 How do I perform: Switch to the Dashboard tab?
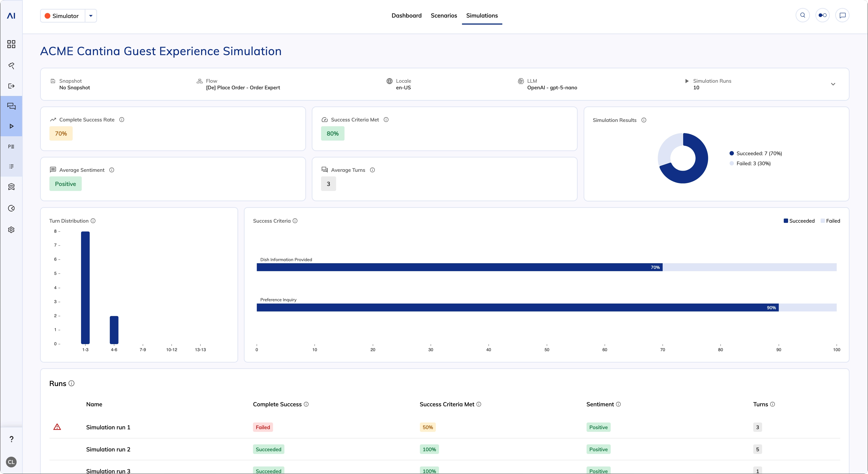pos(406,15)
